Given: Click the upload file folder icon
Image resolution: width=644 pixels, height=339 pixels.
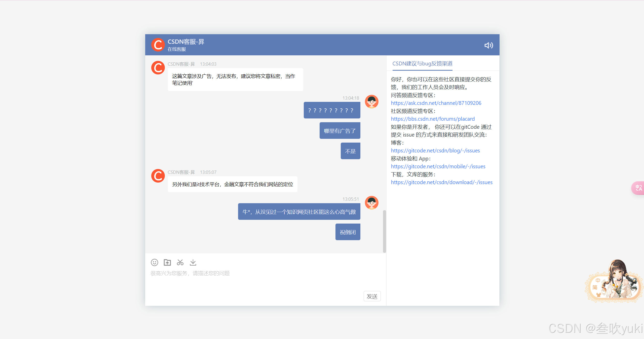Looking at the screenshot, I should tap(167, 262).
